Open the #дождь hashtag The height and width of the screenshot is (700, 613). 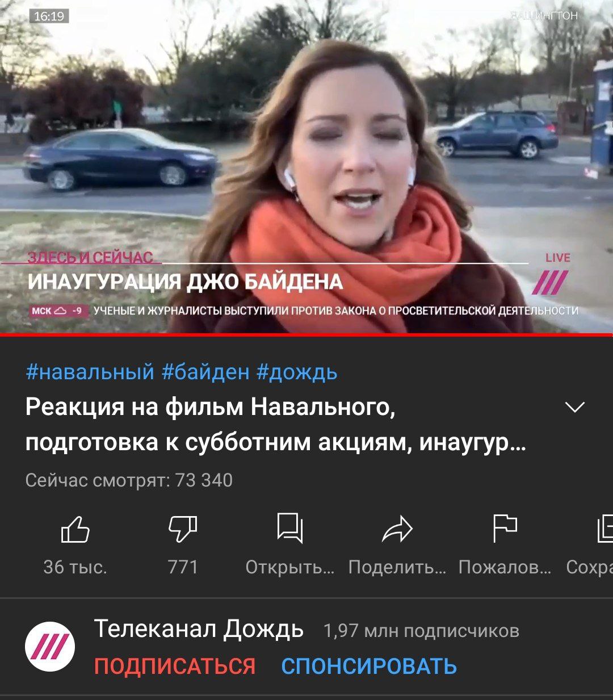tap(297, 372)
